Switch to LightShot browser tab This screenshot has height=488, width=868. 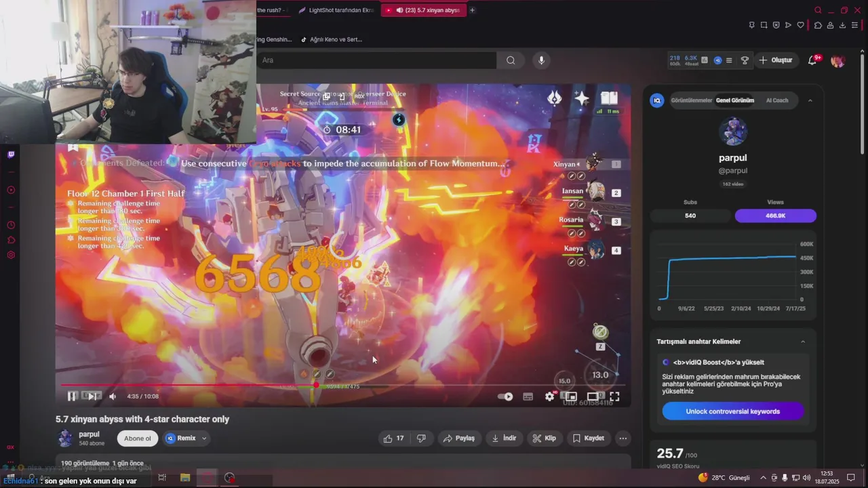click(x=336, y=10)
